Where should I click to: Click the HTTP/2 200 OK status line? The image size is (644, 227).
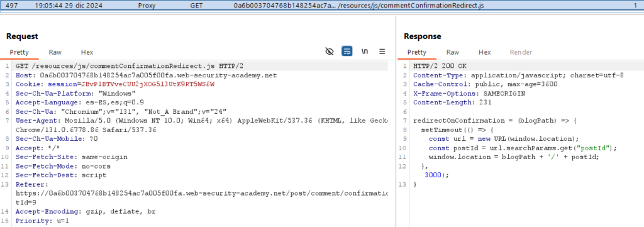pyautogui.click(x=440, y=65)
